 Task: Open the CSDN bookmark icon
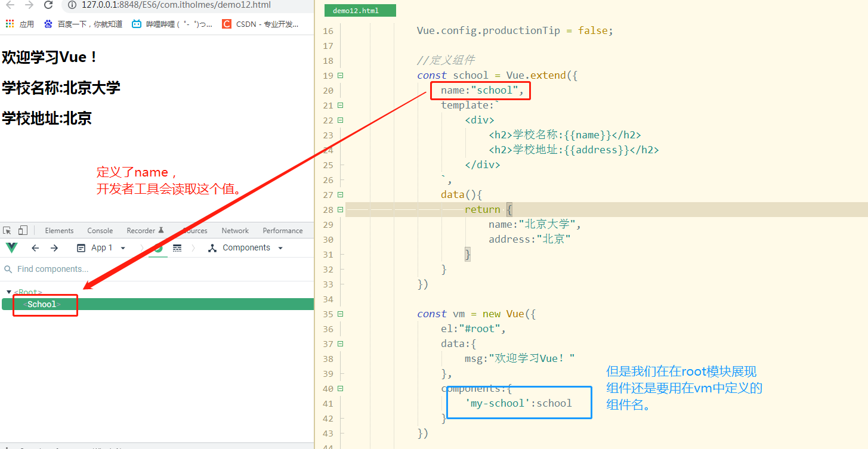click(226, 24)
